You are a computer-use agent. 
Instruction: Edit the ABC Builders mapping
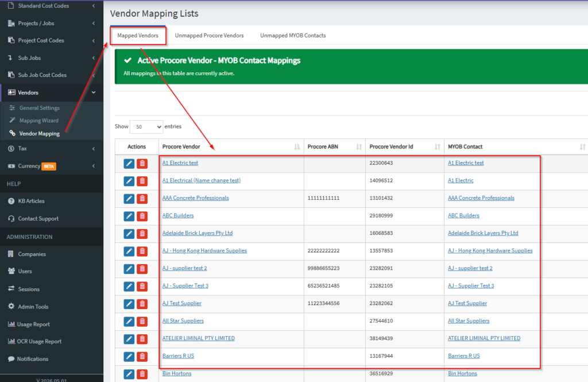[129, 216]
